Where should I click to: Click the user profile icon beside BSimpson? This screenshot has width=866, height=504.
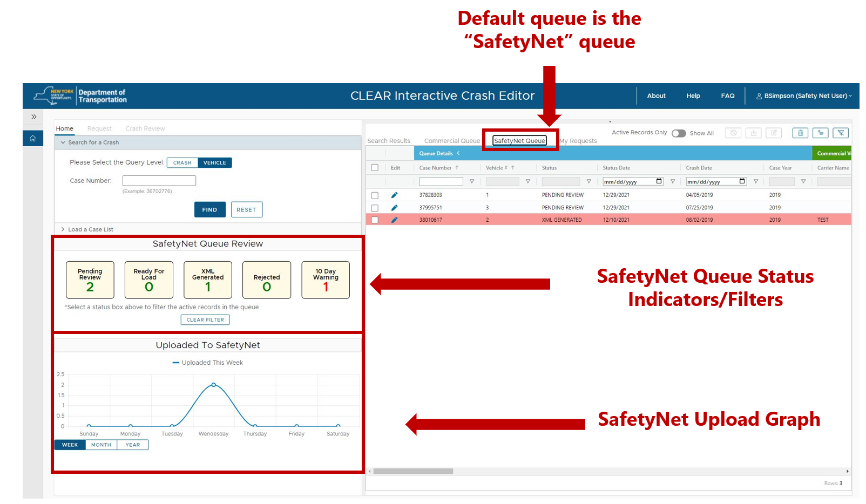tap(759, 96)
